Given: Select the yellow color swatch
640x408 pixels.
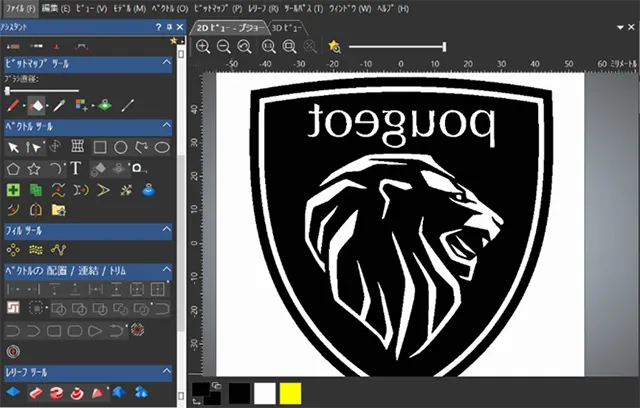Looking at the screenshot, I should click(x=291, y=393).
